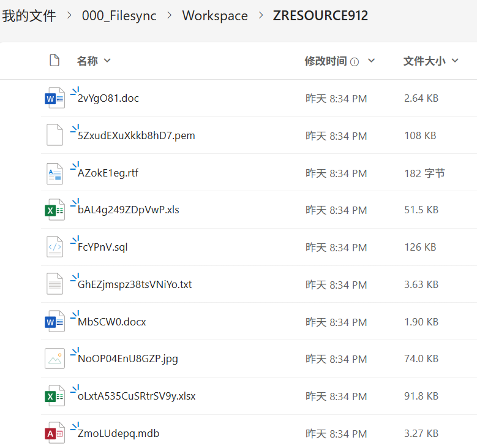
Task: Click modified time of FcYPnV.sql
Action: (x=336, y=248)
